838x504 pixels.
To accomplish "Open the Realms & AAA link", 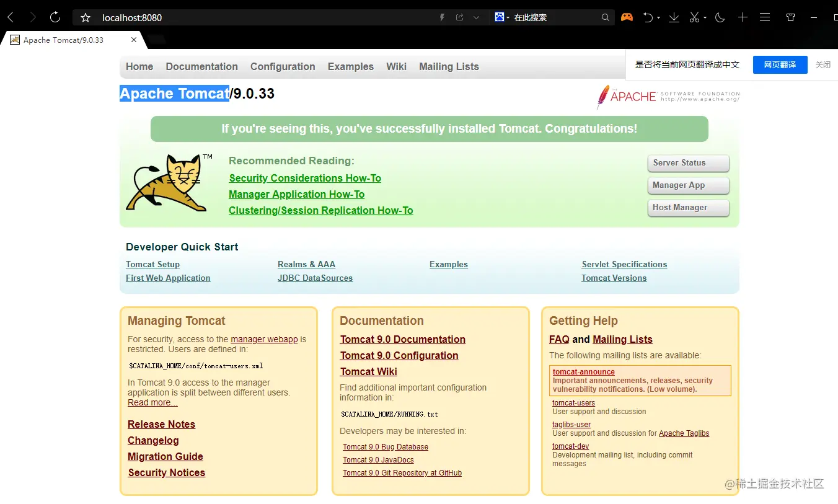I will (306, 264).
